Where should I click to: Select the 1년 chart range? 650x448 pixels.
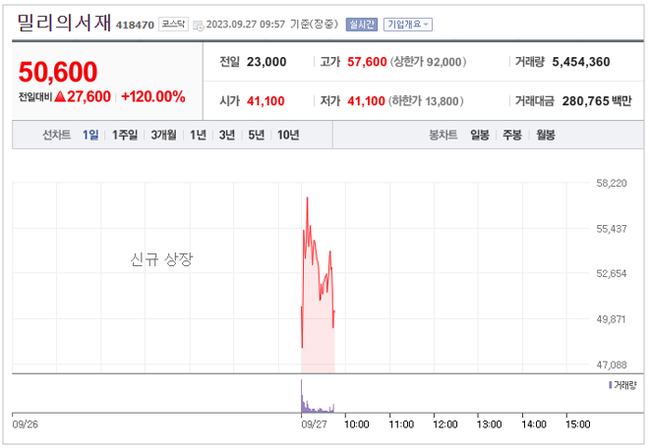click(198, 135)
